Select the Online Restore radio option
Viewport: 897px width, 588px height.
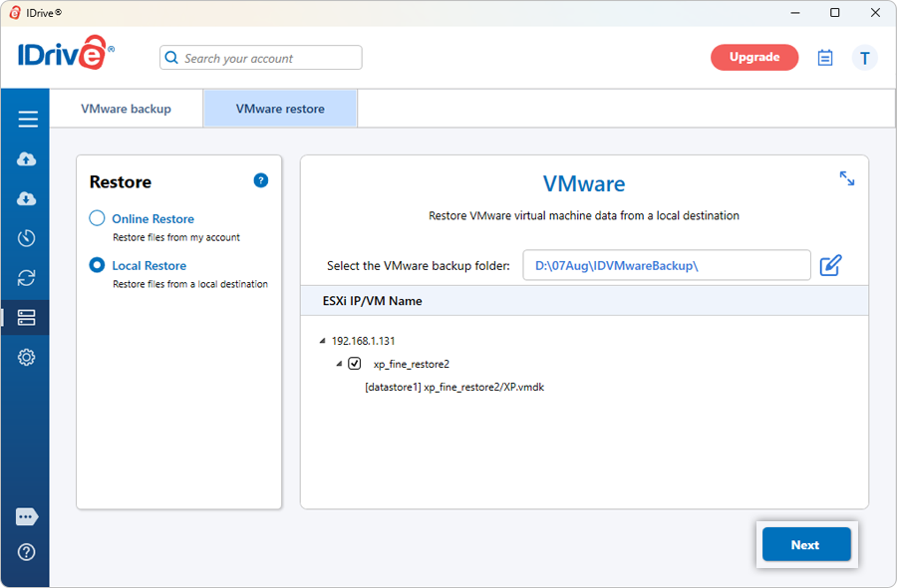pyautogui.click(x=98, y=218)
